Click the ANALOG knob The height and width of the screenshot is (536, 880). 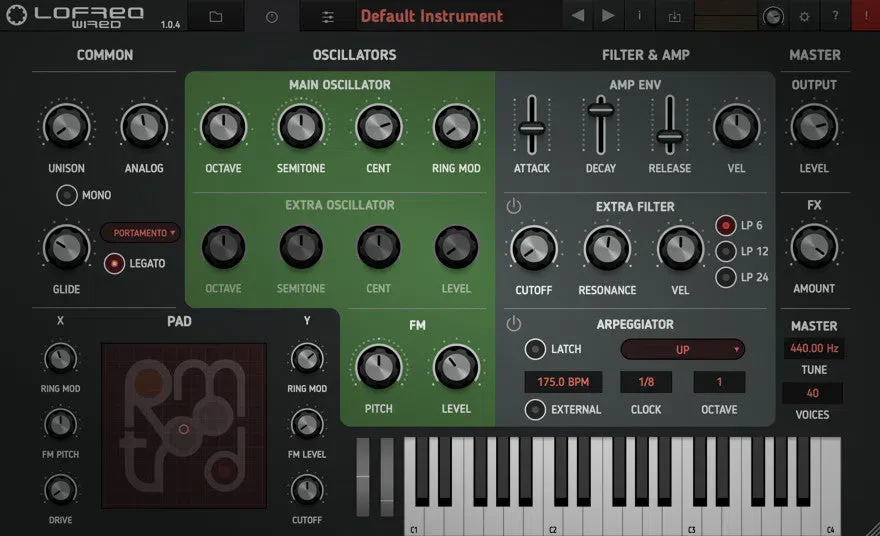(x=144, y=127)
